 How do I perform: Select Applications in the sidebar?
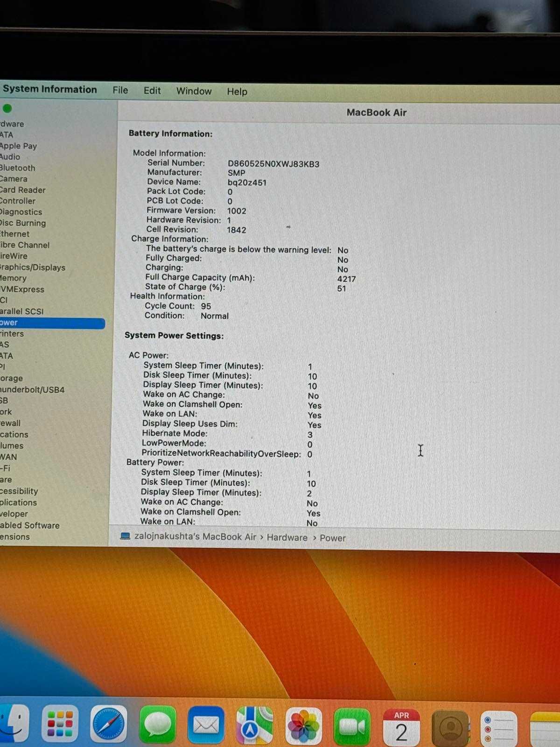[18, 502]
